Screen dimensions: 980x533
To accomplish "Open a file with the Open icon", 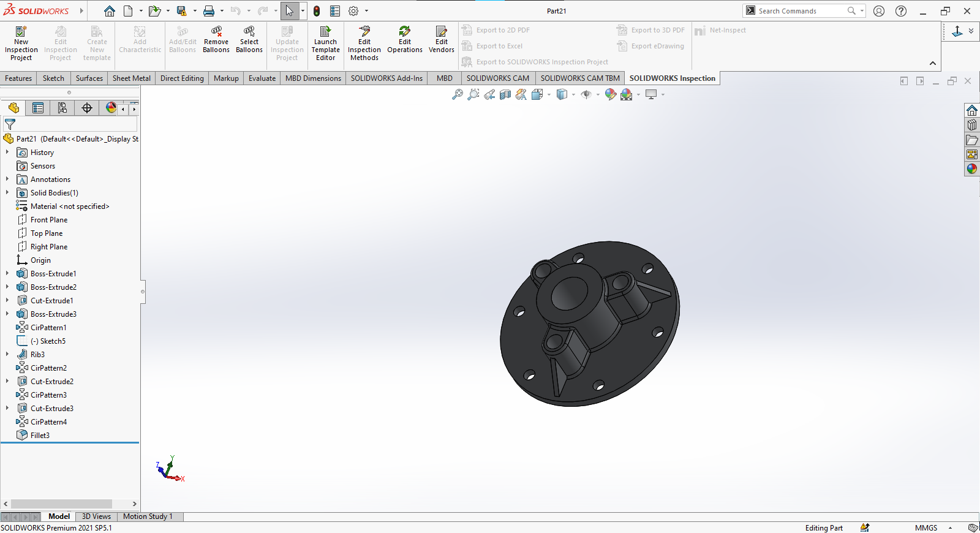I will coord(154,11).
